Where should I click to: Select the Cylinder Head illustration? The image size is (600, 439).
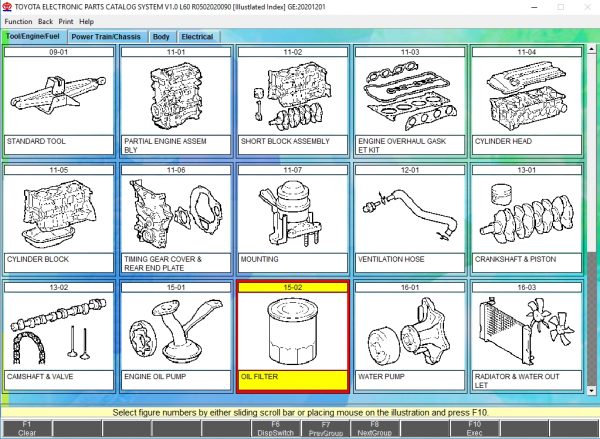527,96
